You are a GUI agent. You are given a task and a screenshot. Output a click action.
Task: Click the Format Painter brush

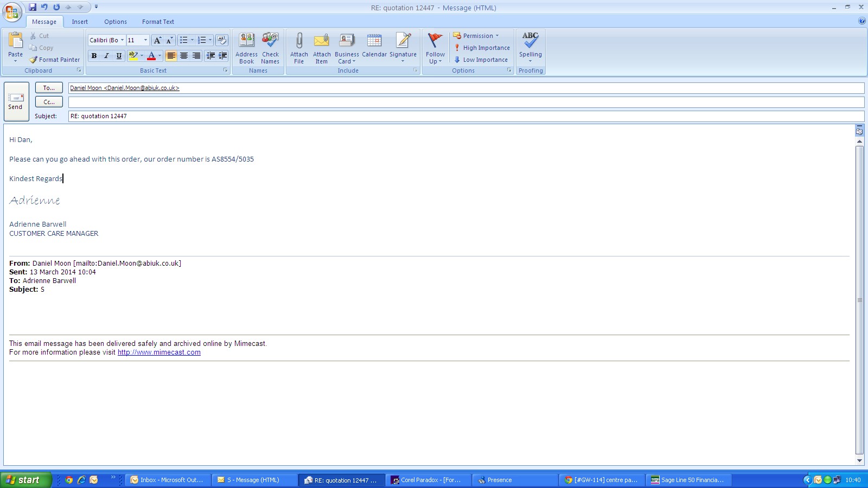click(x=34, y=60)
